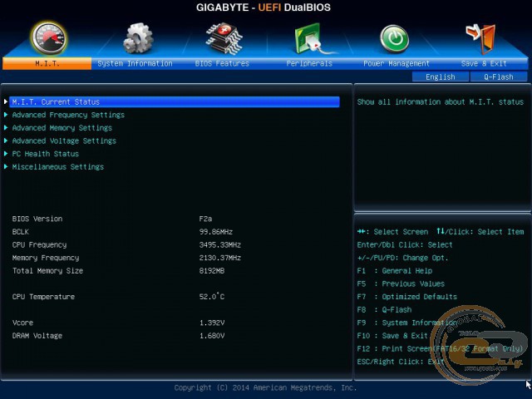This screenshot has height=399, width=532.
Task: Go to the Peripherals tab
Action: 309,63
